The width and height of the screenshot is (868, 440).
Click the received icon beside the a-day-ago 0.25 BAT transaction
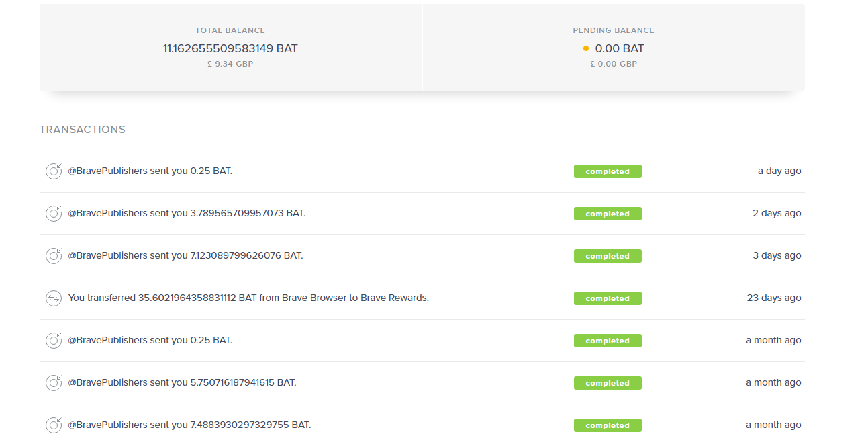(54, 171)
